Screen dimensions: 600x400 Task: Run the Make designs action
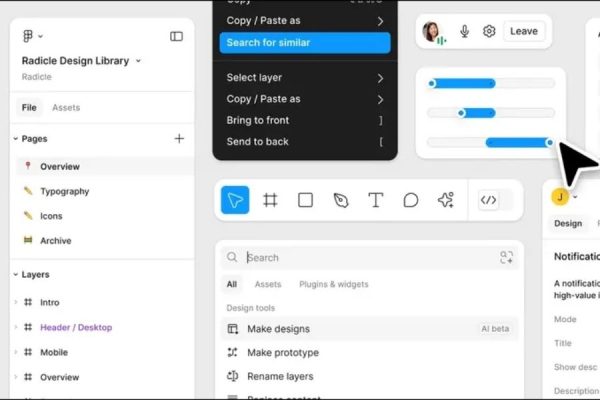(278, 329)
